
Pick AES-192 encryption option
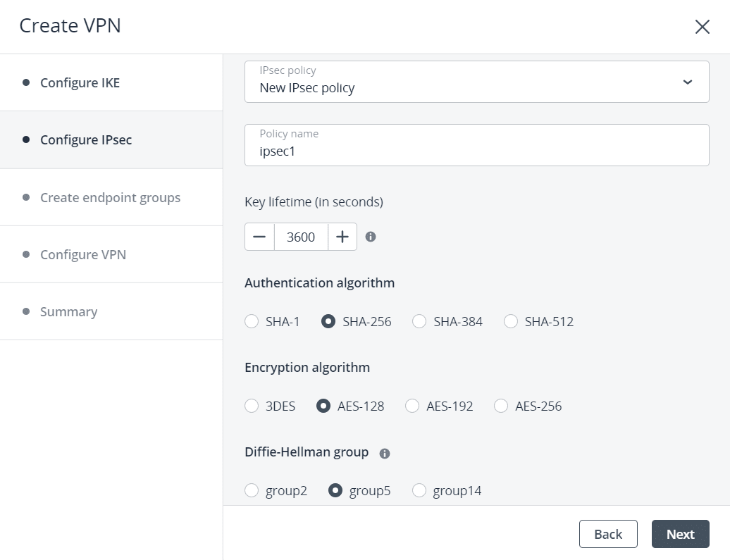point(412,406)
